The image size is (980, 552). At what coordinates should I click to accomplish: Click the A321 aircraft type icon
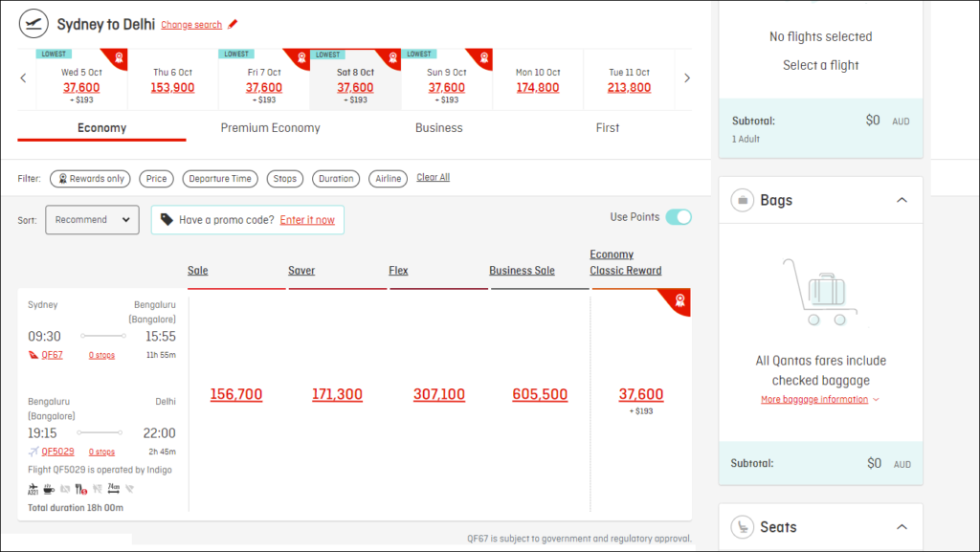click(33, 488)
